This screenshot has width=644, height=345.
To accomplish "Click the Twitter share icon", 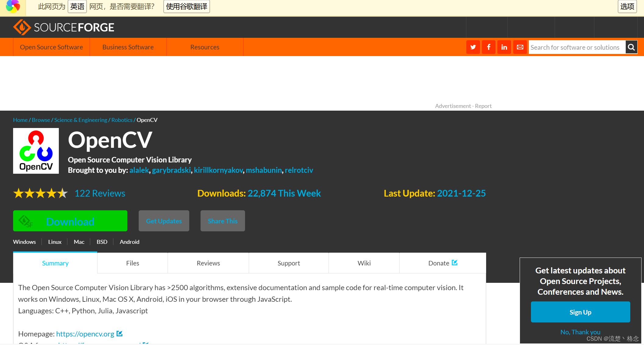I will pos(473,47).
